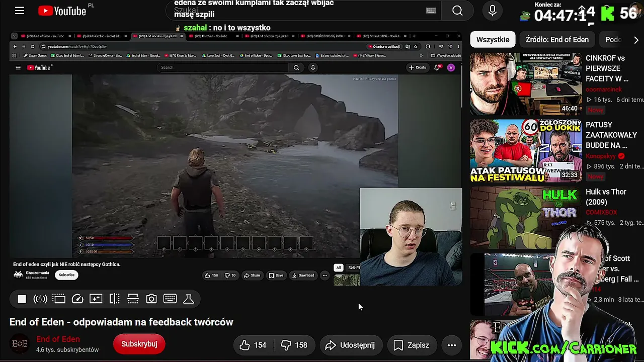644x362 pixels.
Task: Take a screenshot with the camera icon
Action: tap(151, 299)
